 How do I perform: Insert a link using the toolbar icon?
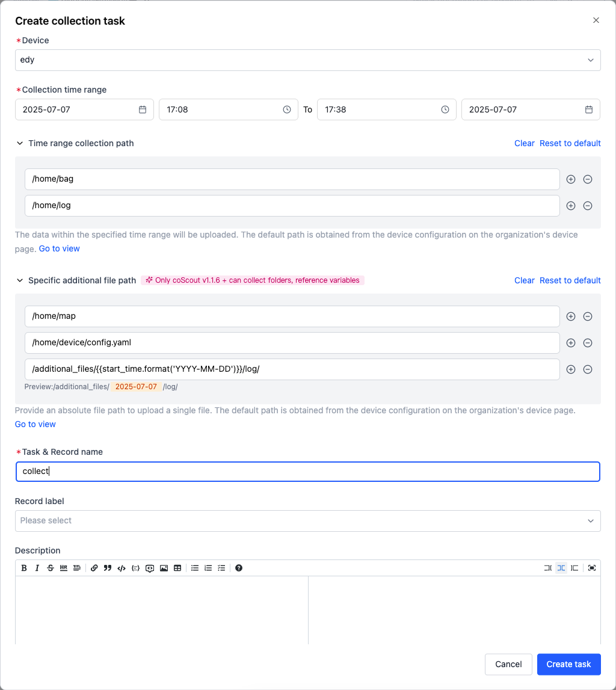[94, 568]
